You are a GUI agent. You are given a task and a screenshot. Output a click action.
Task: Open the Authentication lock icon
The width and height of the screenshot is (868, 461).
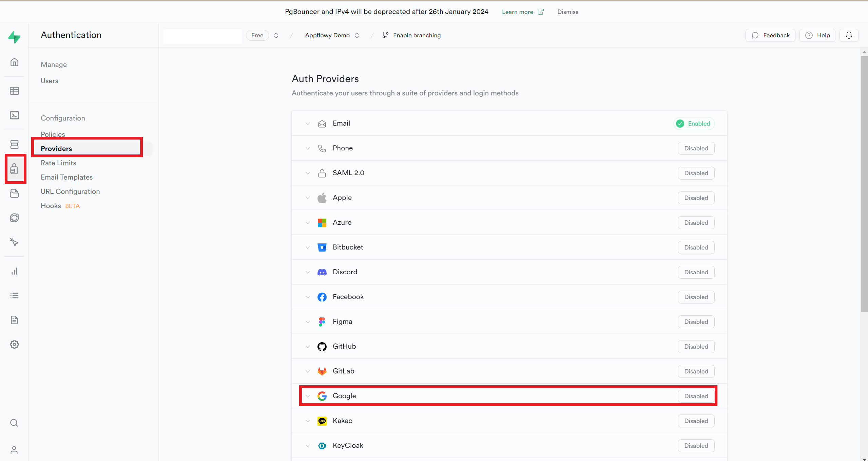[14, 169]
